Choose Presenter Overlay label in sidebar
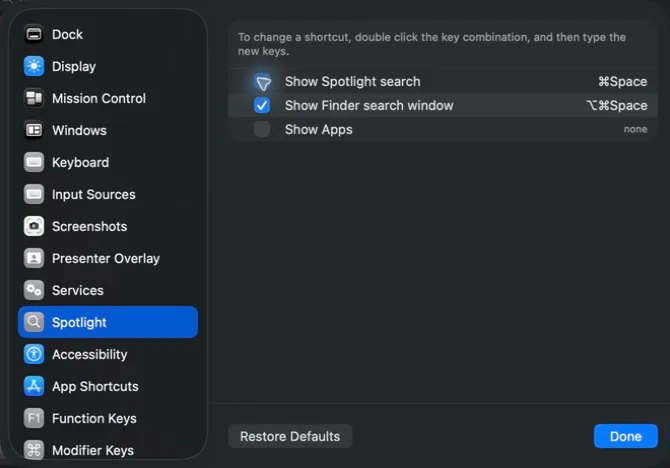The width and height of the screenshot is (670, 468). (x=106, y=258)
